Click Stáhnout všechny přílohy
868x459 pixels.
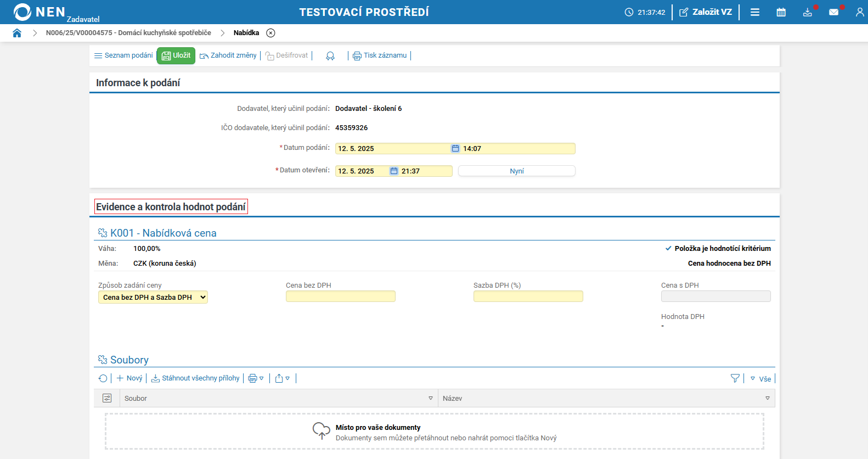pos(195,378)
